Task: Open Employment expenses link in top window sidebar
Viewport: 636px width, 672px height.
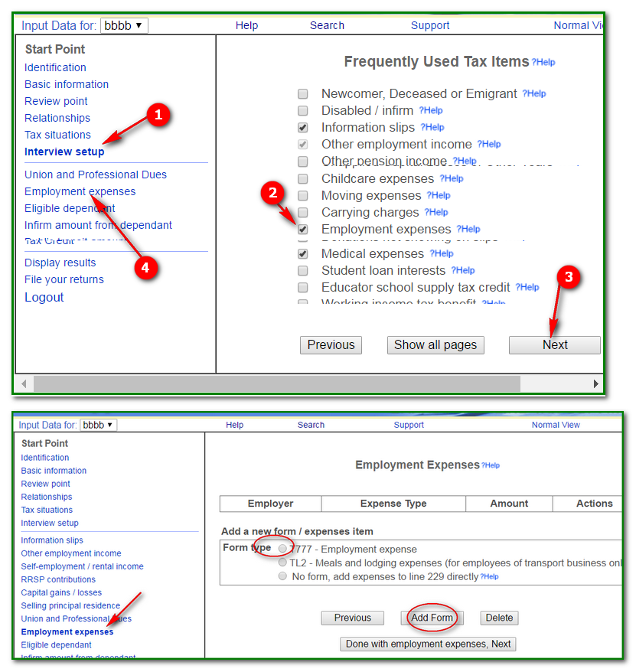Action: click(x=80, y=191)
